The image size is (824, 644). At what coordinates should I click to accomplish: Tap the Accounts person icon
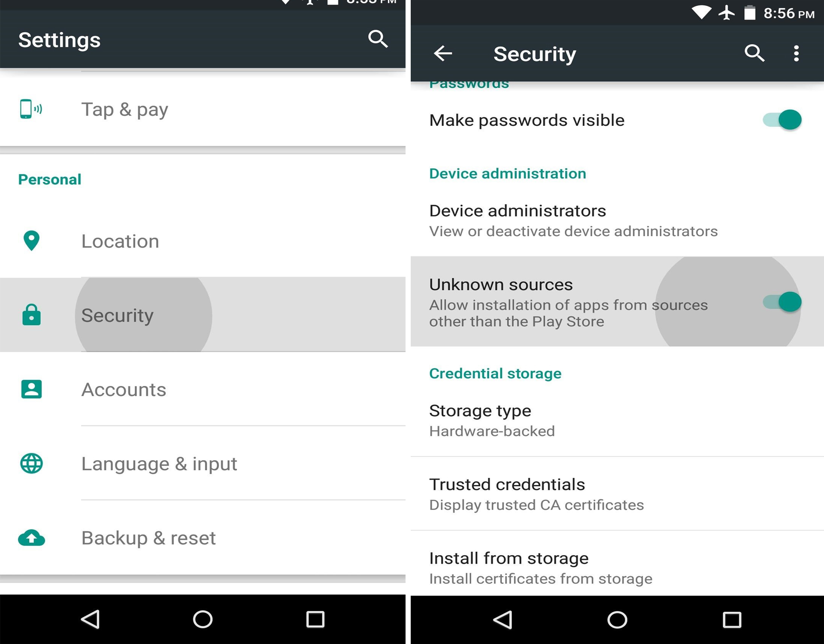pos(31,388)
